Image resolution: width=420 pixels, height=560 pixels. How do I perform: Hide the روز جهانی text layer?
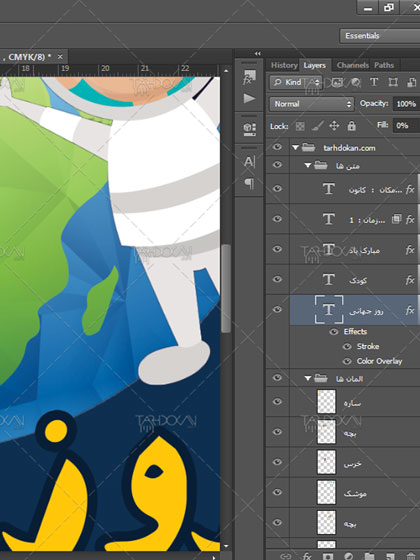[277, 309]
